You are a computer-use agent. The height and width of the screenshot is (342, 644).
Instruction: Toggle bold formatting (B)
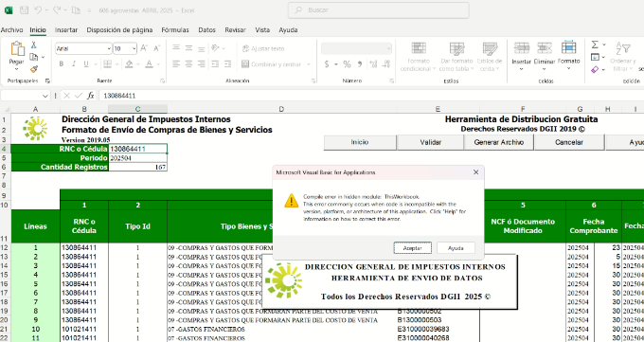click(x=62, y=64)
